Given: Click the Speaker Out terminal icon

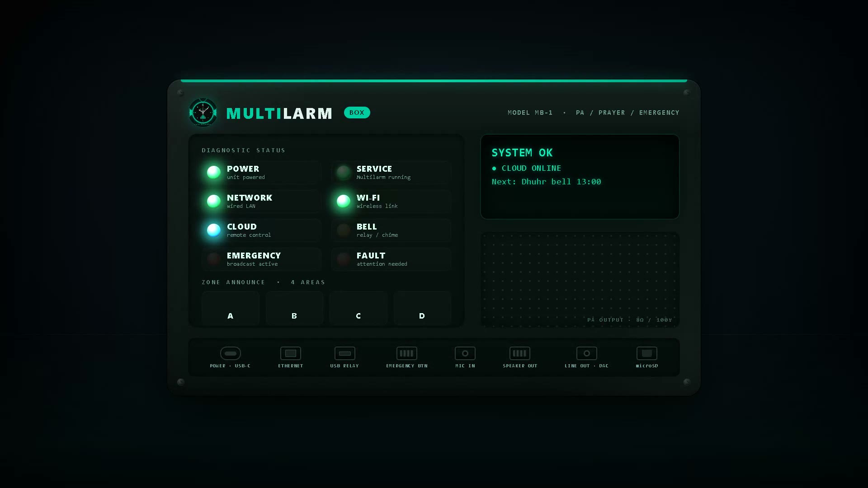Looking at the screenshot, I should click(x=520, y=353).
